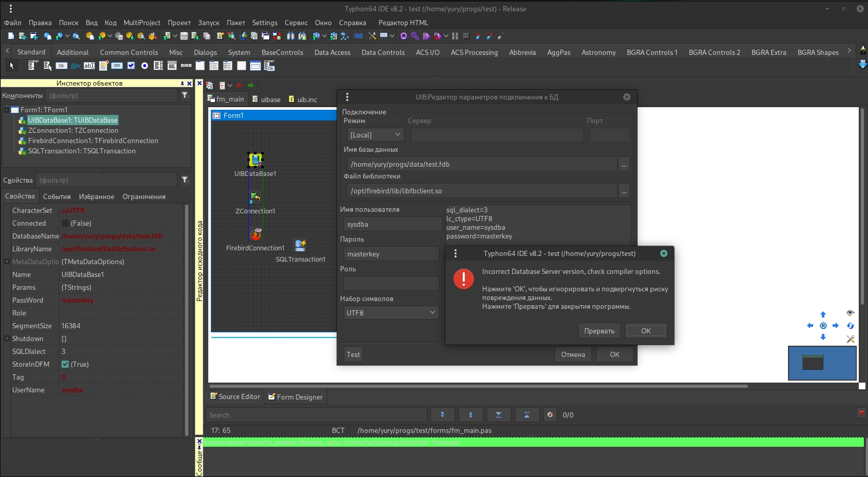Open the События inspector tab

point(57,196)
